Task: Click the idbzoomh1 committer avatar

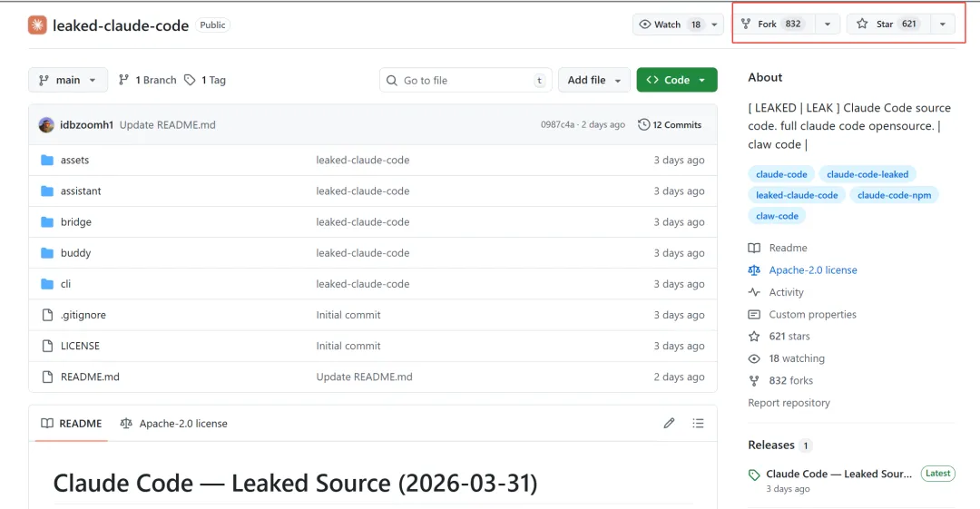Action: tap(46, 125)
